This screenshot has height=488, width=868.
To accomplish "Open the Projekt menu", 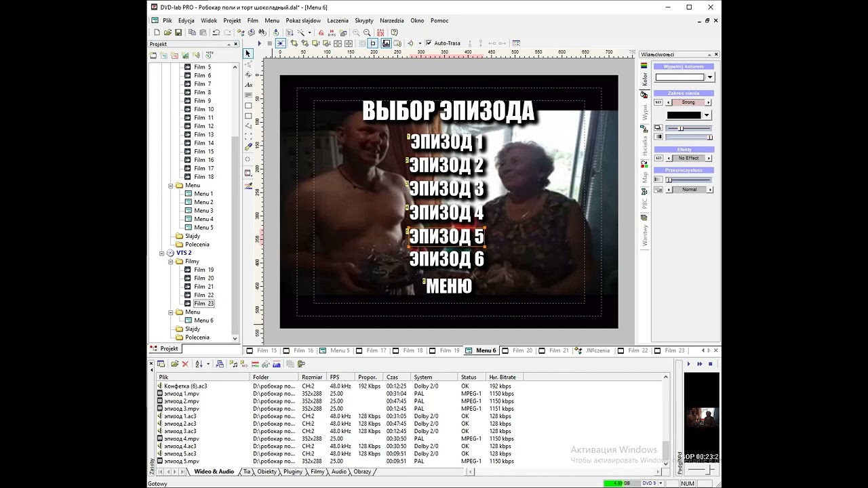I will (x=232, y=20).
